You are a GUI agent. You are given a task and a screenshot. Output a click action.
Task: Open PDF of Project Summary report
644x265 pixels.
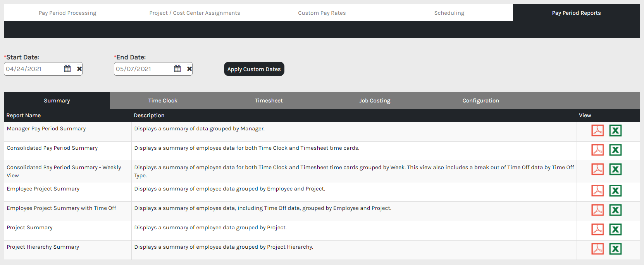click(x=598, y=229)
